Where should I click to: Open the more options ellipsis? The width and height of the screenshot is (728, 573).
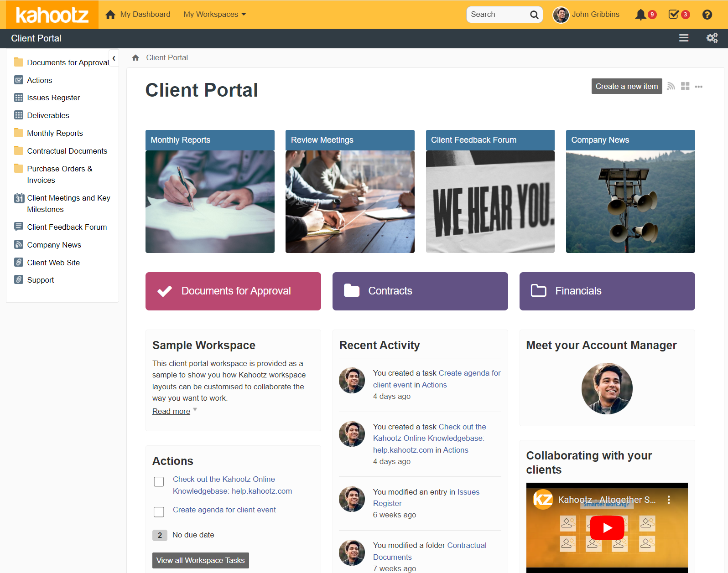[x=699, y=87]
